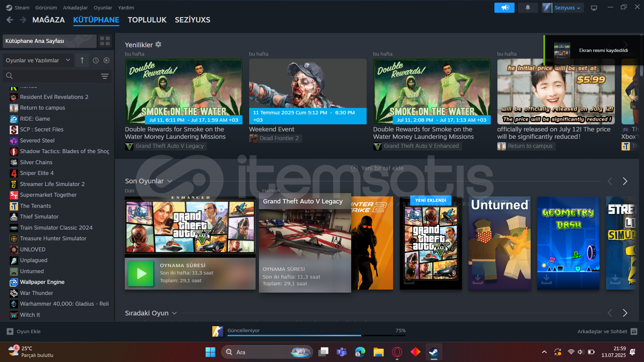Click the Supermarket Together icon

click(14, 195)
